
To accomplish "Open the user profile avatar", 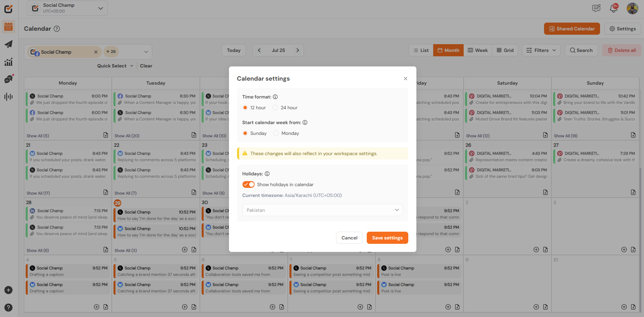I will tap(632, 8).
